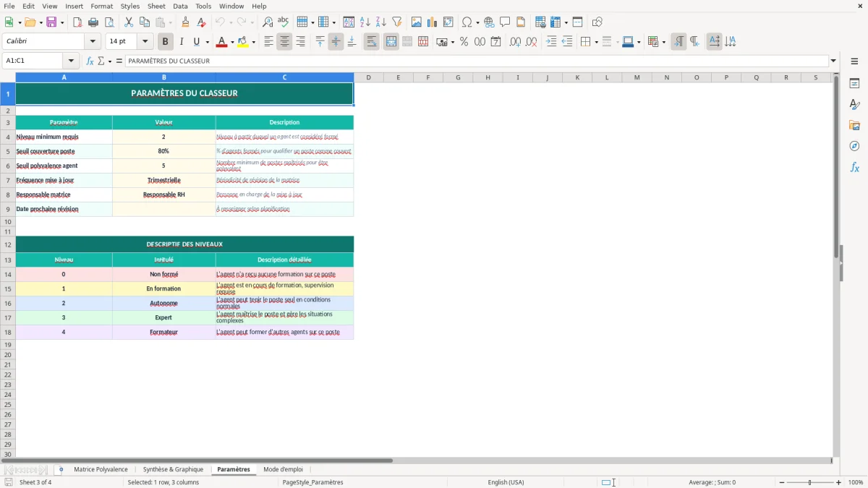This screenshot has height=488, width=868.
Task: Click the zoom out minus button
Action: pyautogui.click(x=780, y=482)
